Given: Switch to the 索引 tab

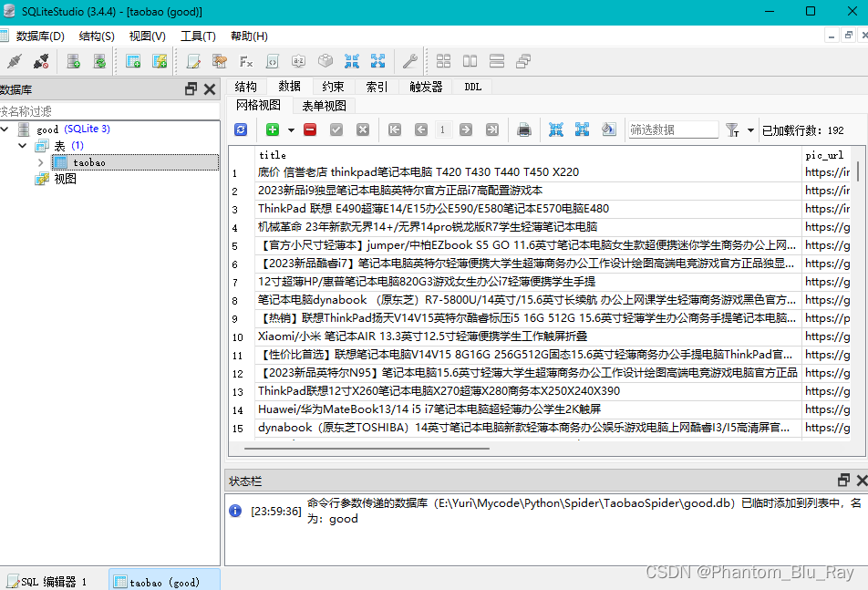Looking at the screenshot, I should pyautogui.click(x=377, y=87).
